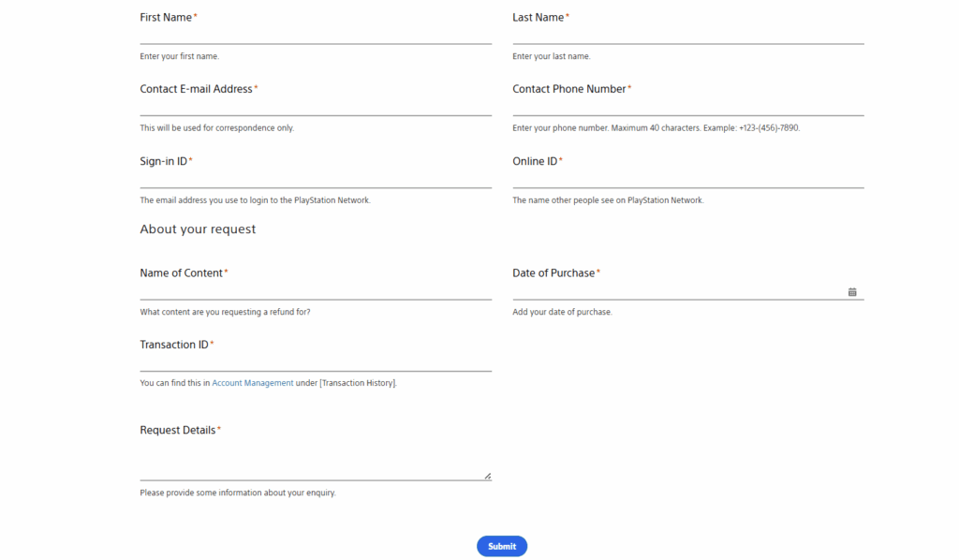This screenshot has height=560, width=959.
Task: Click the "First Name" field label
Action: coord(166,18)
